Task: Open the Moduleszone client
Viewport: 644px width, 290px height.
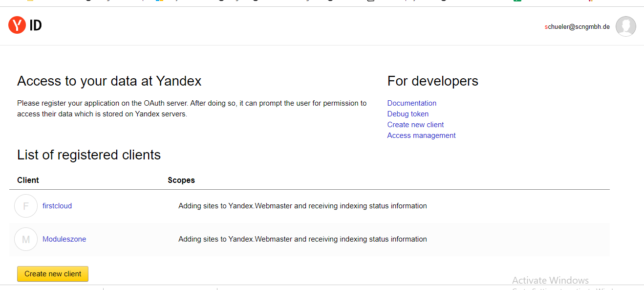Action: click(x=64, y=239)
